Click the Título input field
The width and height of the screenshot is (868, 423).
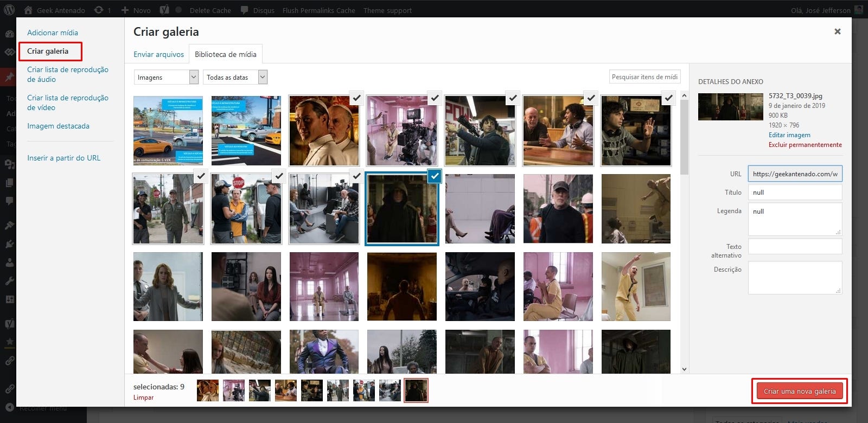[x=795, y=193]
